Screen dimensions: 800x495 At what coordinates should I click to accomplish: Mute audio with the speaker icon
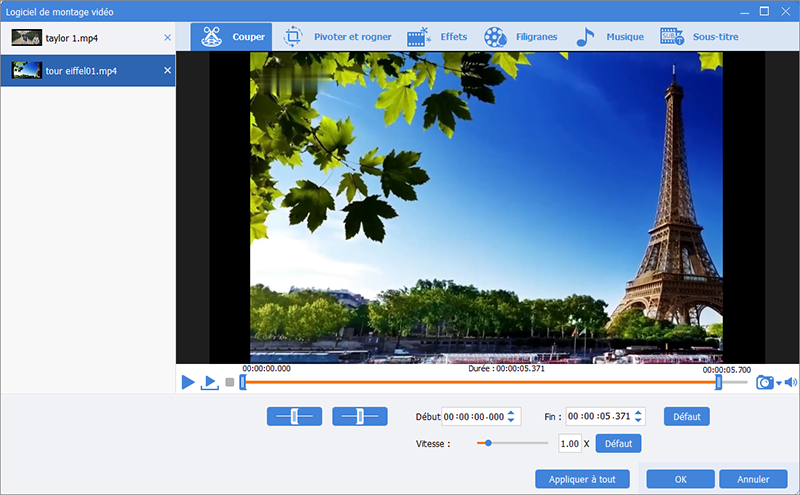point(791,382)
